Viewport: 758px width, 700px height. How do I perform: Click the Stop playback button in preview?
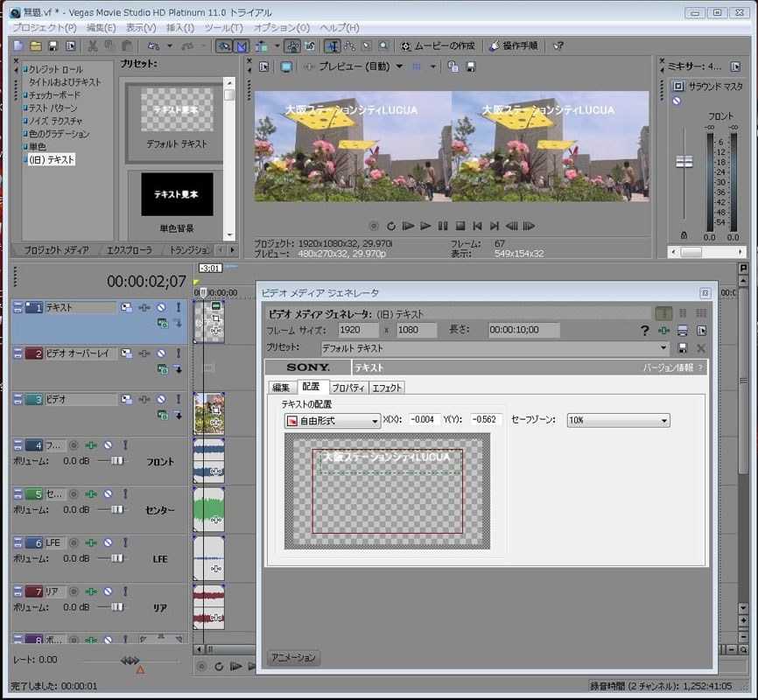[x=460, y=226]
